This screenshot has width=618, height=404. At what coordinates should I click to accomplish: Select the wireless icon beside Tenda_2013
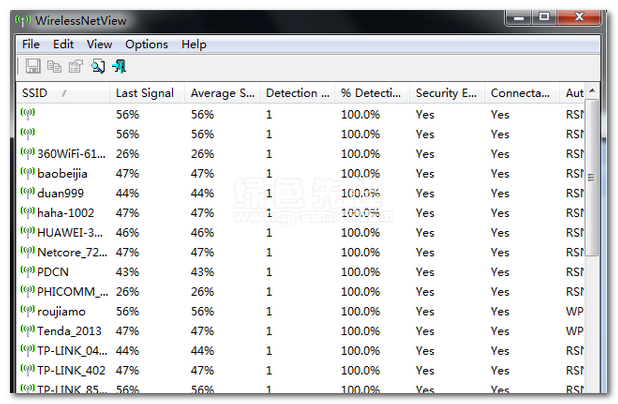point(28,330)
